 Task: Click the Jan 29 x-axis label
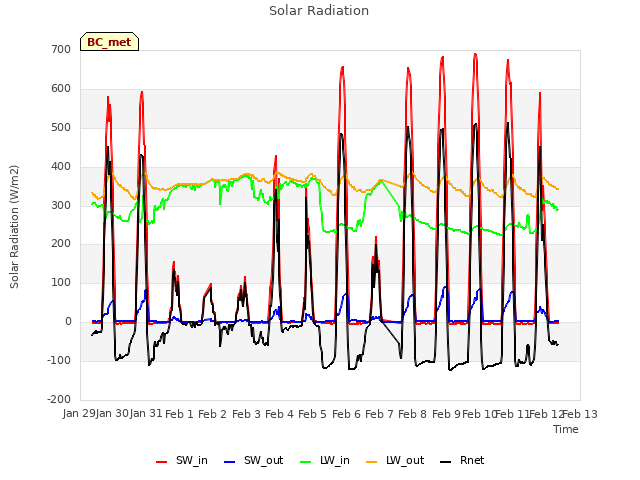pos(79,413)
